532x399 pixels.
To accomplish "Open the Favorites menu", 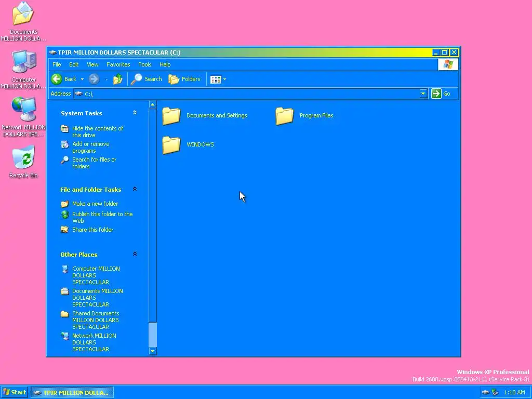I will pos(118,64).
